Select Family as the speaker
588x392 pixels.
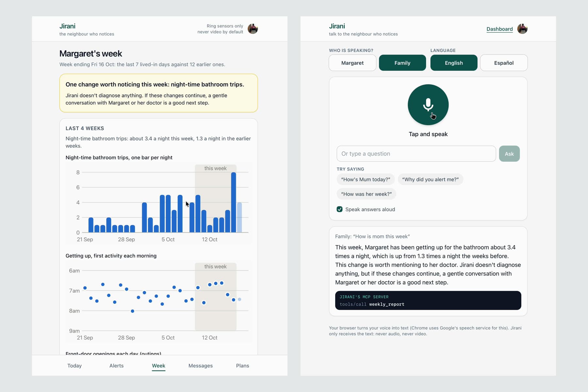(402, 63)
